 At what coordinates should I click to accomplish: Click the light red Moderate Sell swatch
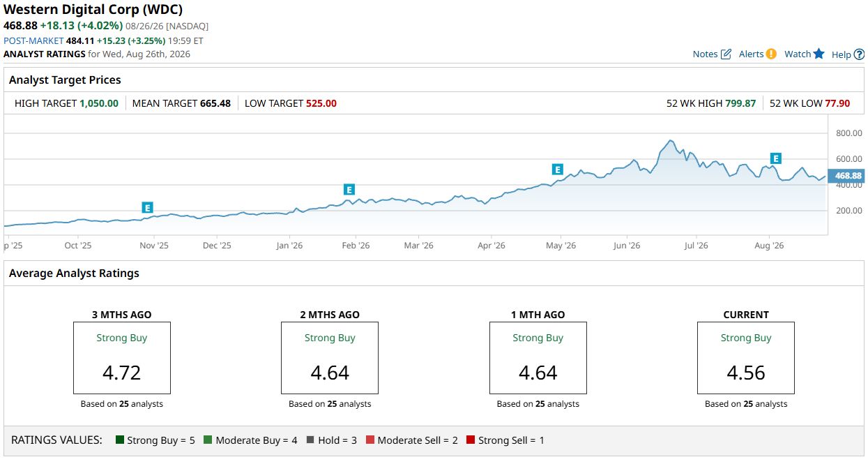[x=370, y=440]
